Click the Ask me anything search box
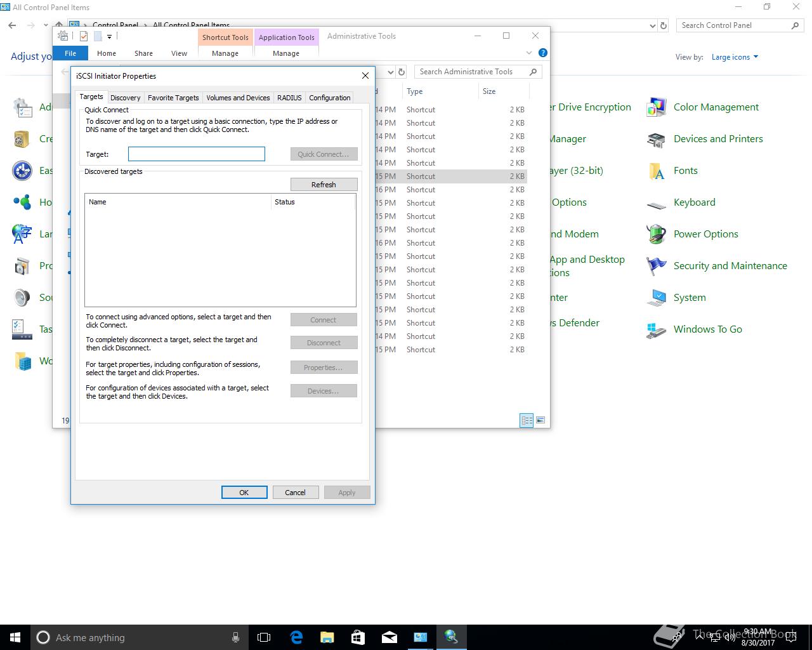The width and height of the screenshot is (812, 650). [138, 637]
